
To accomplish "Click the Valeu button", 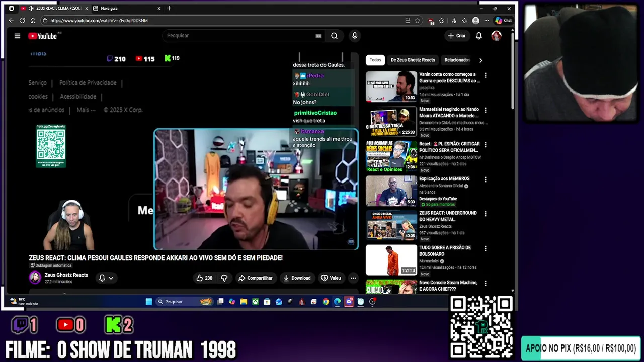I will click(x=331, y=278).
